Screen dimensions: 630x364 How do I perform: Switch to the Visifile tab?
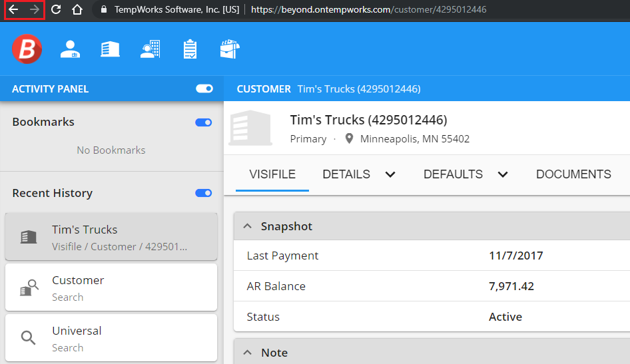point(272,174)
